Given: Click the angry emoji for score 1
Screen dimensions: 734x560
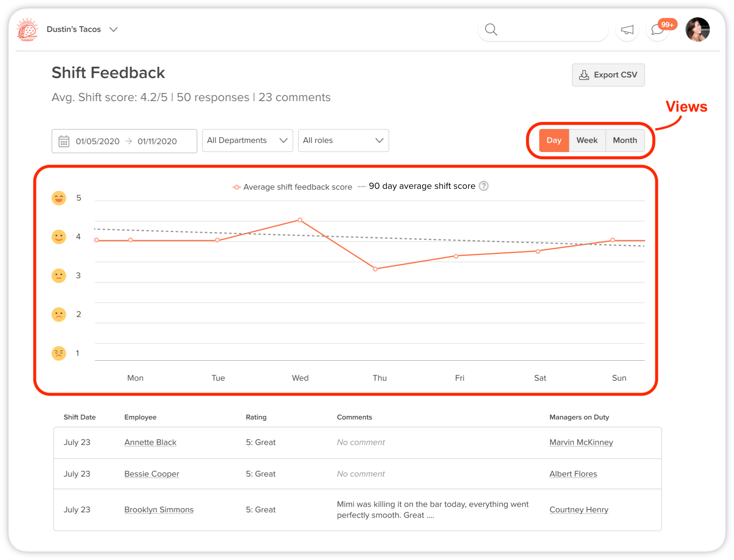Looking at the screenshot, I should pyautogui.click(x=59, y=353).
